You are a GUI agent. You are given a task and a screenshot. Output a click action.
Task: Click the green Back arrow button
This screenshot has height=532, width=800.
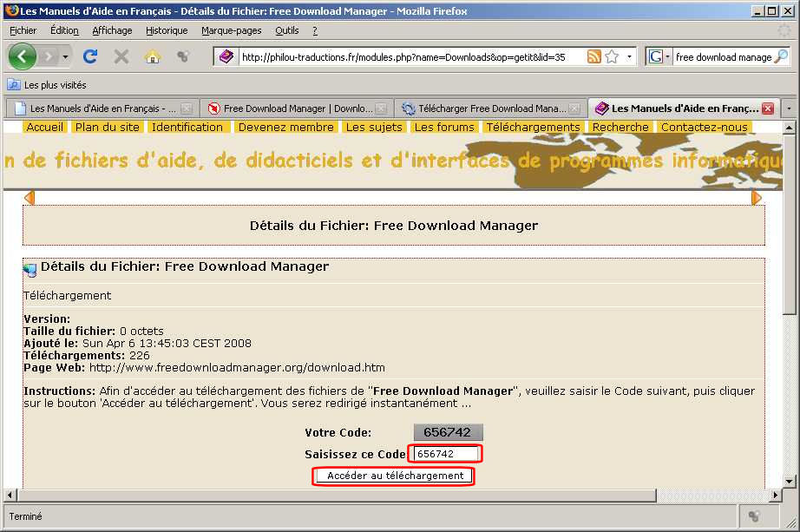[22, 56]
